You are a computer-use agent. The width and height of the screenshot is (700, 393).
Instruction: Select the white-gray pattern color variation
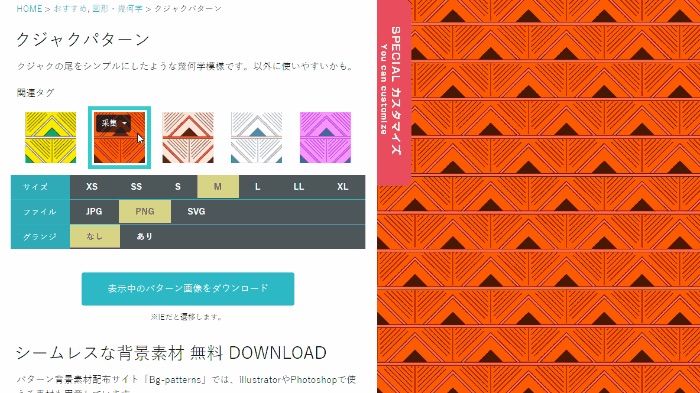tap(257, 138)
